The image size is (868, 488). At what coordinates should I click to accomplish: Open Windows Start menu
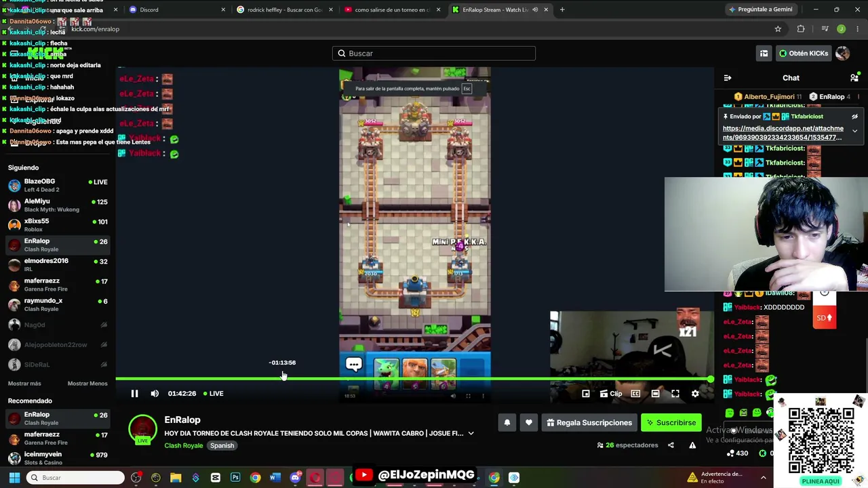point(14,478)
